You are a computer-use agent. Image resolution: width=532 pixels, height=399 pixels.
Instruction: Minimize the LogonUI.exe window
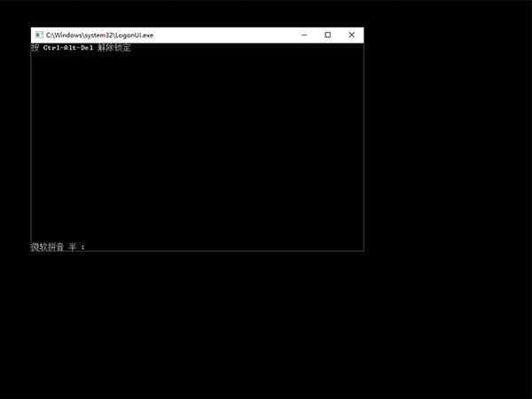tap(304, 35)
